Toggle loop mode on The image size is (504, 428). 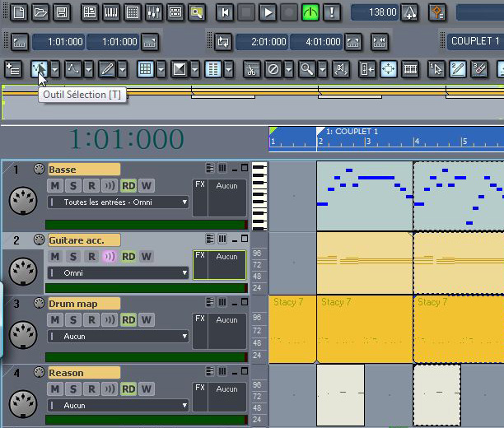point(223,42)
